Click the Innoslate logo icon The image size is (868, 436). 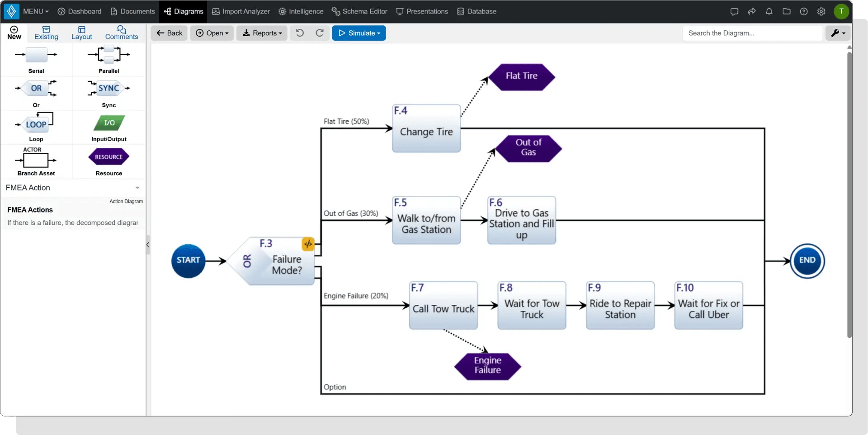[x=11, y=11]
